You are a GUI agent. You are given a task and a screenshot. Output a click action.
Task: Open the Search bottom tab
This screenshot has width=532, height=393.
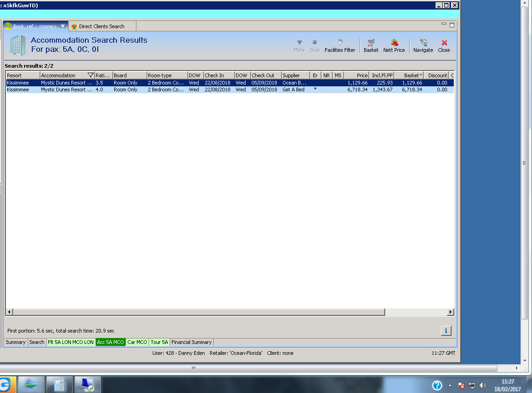point(37,342)
